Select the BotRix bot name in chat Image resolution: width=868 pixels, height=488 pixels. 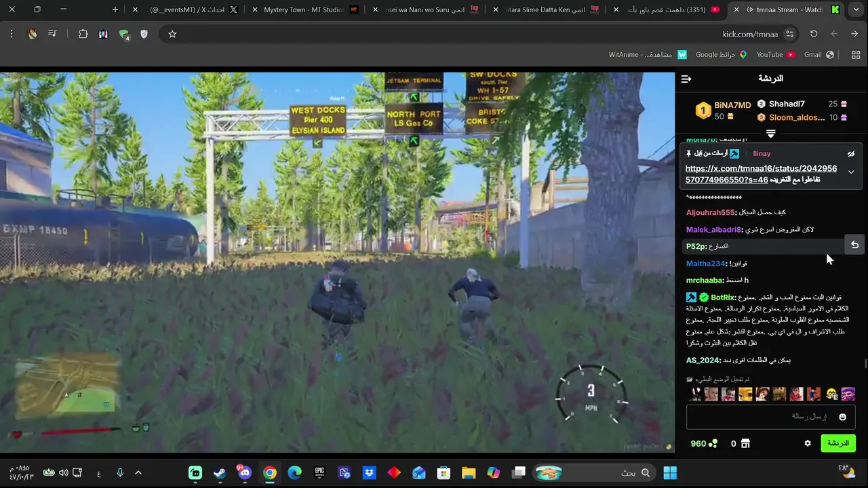tap(722, 298)
